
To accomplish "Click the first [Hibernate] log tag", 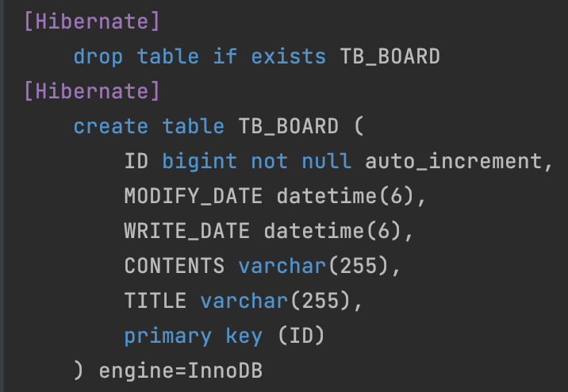I will tap(92, 21).
